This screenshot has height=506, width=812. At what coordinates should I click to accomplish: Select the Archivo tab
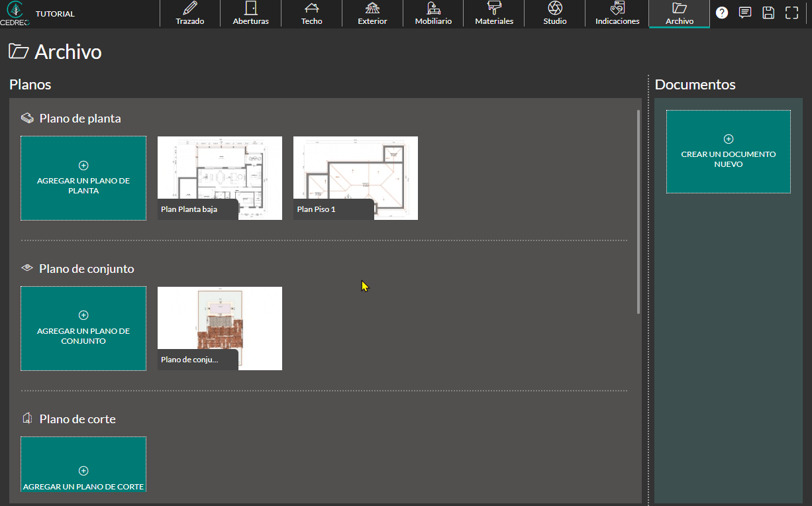tap(680, 14)
